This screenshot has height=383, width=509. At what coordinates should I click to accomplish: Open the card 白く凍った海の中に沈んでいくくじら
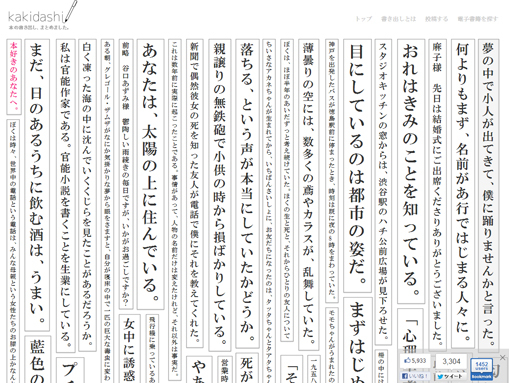(87, 195)
